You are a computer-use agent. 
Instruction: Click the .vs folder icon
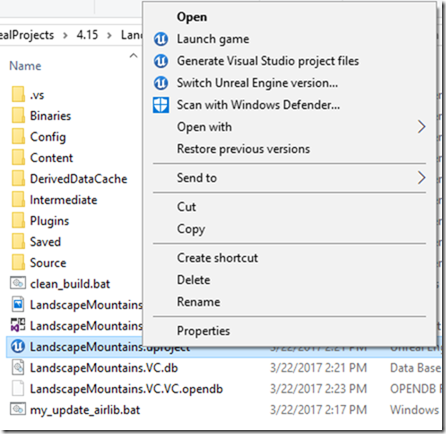(18, 95)
